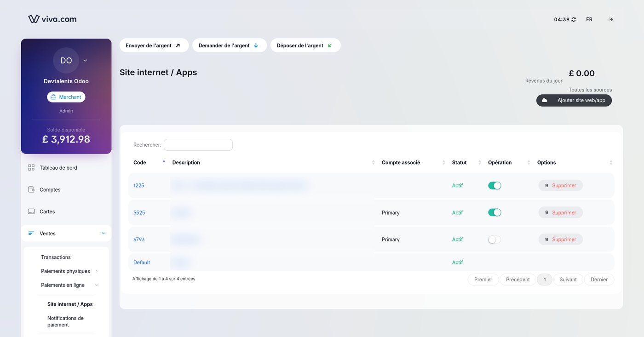Open profile dropdown chevron beside DO

click(x=85, y=60)
